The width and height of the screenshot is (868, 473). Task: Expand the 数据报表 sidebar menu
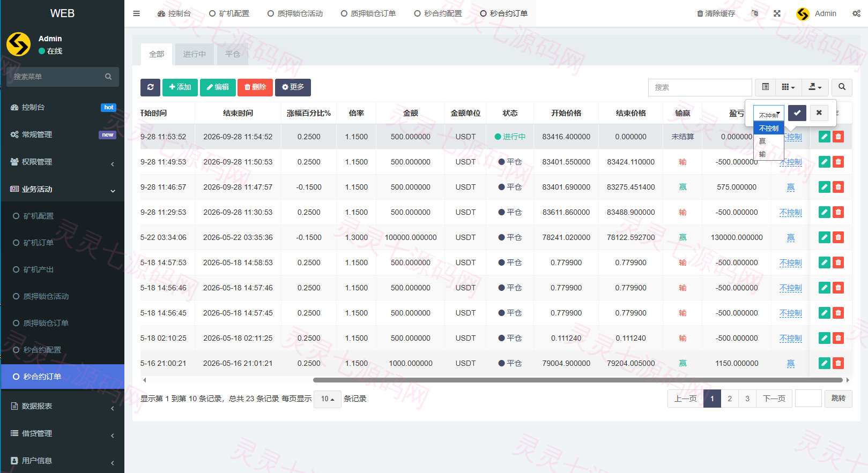click(62, 406)
